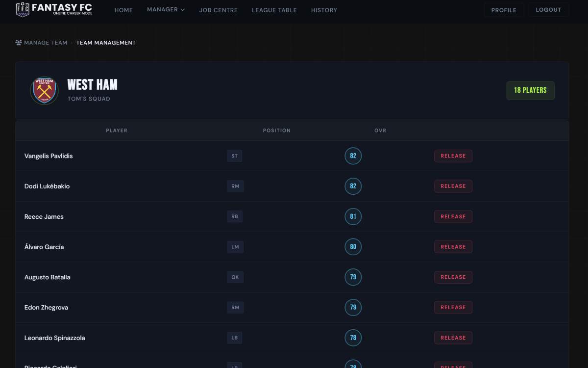Release Álvaro García
The image size is (588, 368).
453,247
